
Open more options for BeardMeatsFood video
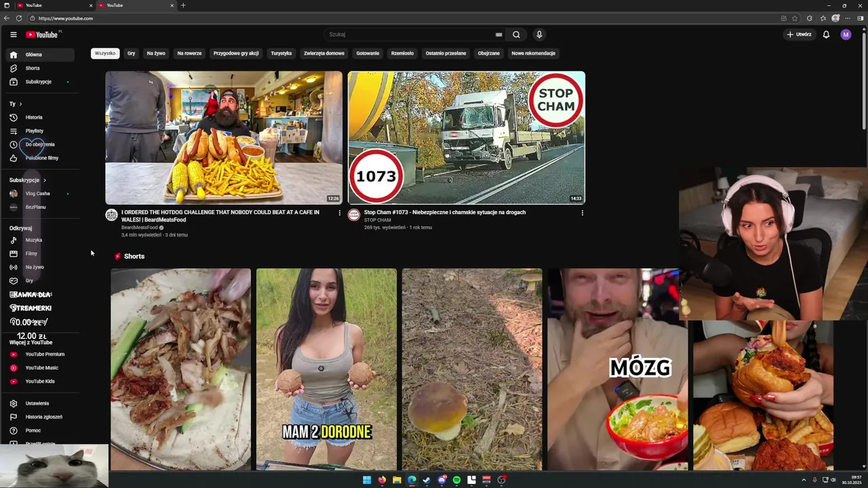[x=340, y=213]
